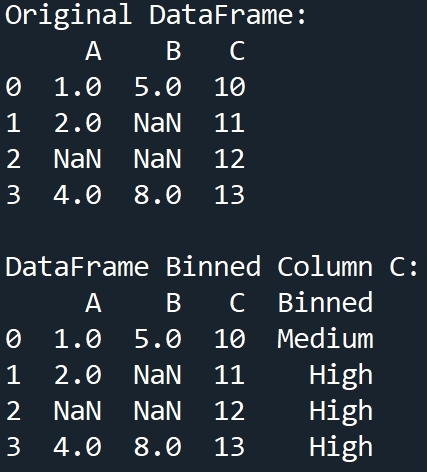
Task: Click the 'Binned' column header
Action: (x=325, y=302)
